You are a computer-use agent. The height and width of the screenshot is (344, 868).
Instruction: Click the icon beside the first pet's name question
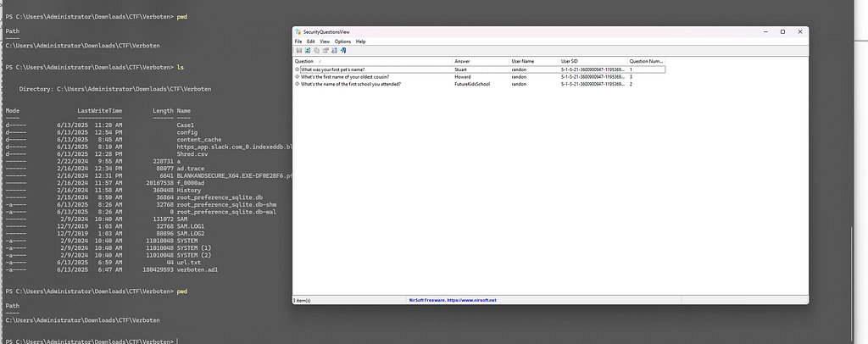298,69
